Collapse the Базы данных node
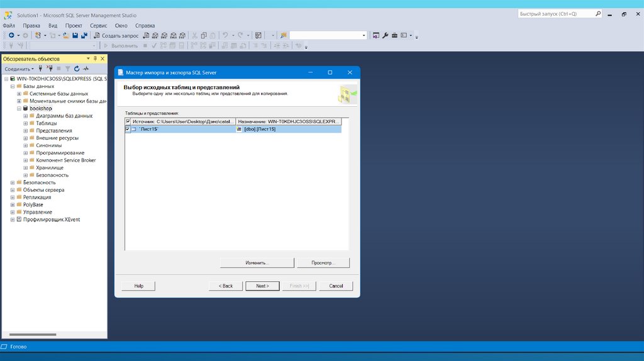644x361 pixels. coord(13,86)
